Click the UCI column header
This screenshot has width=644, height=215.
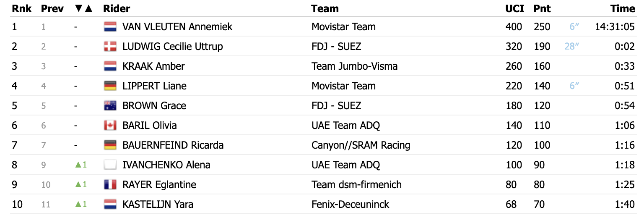pos(515,8)
